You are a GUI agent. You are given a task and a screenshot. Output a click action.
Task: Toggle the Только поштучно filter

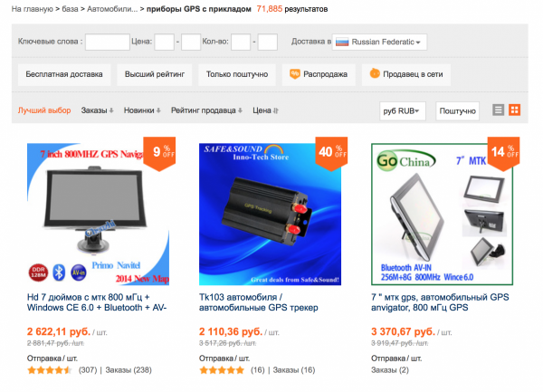(x=237, y=74)
